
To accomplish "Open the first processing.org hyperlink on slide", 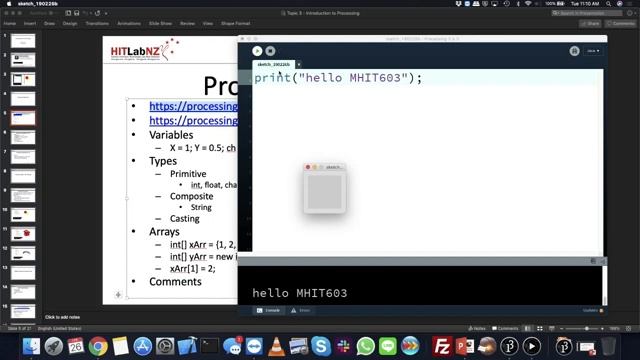I will 193,106.
